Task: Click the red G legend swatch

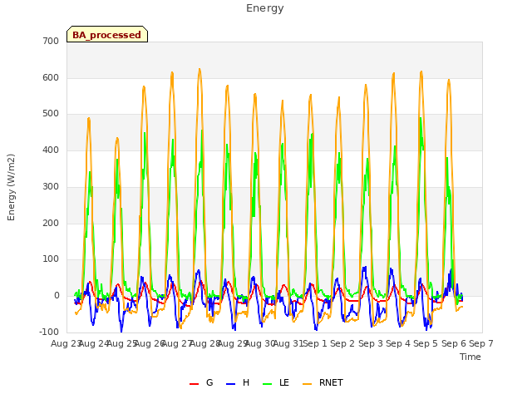Action: [x=194, y=384]
